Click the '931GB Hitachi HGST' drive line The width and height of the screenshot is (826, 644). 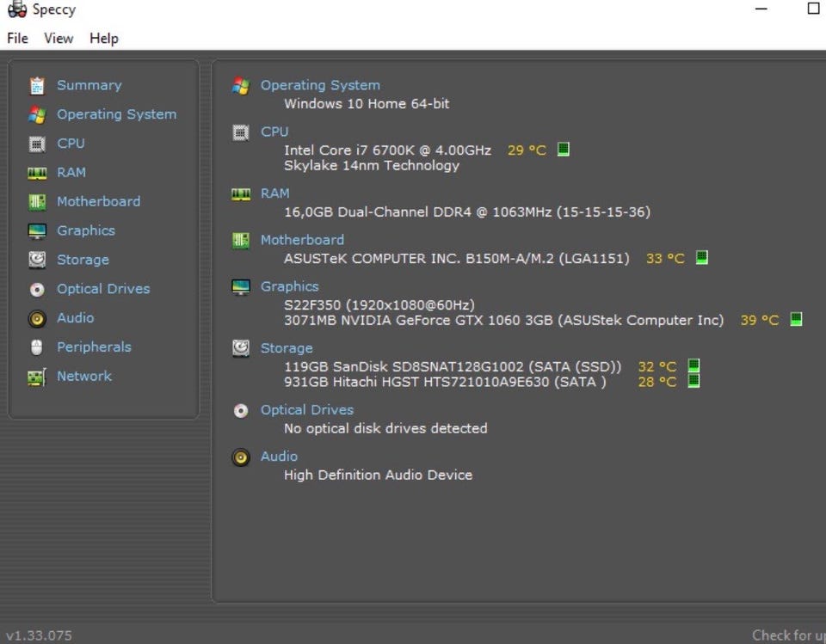click(x=445, y=382)
